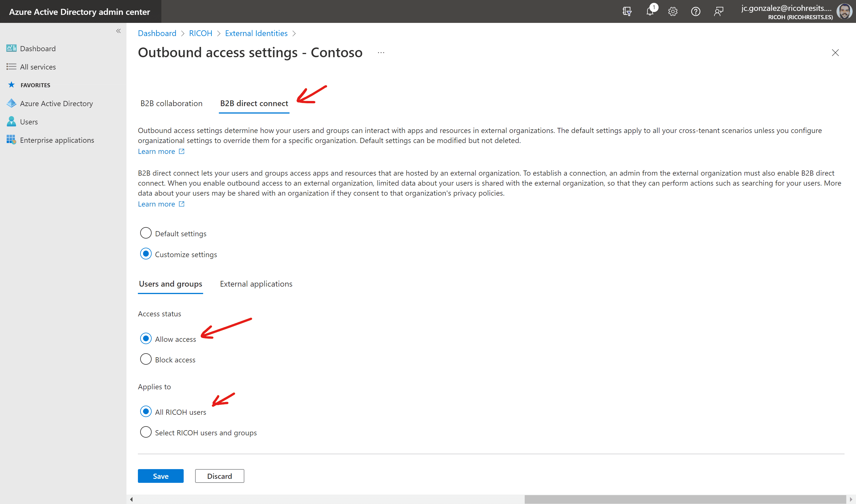Screen dimensions: 856x504
Task: Select the Allow access radio button
Action: pos(146,339)
